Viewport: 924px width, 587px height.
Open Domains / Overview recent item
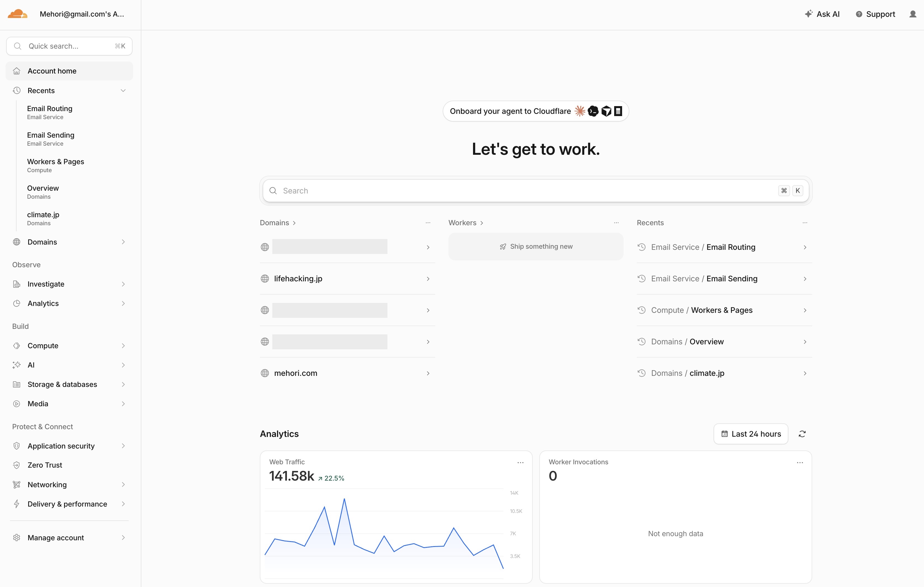tap(724, 342)
